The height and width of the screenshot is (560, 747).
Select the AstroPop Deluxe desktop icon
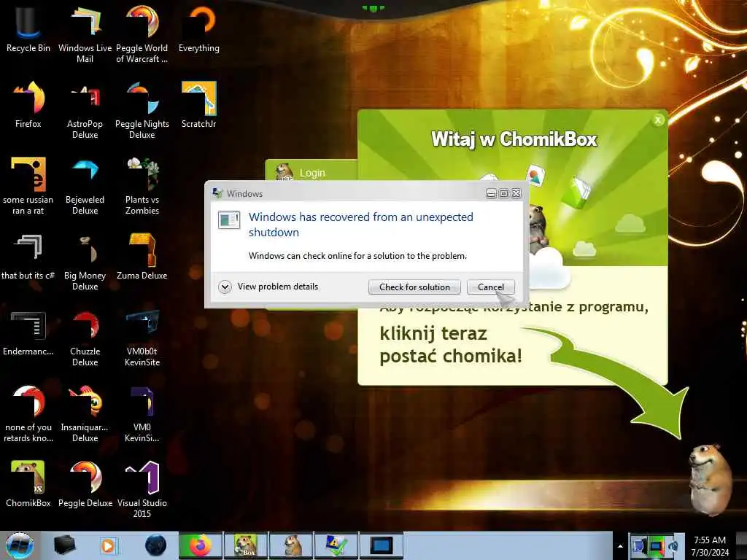pyautogui.click(x=85, y=109)
